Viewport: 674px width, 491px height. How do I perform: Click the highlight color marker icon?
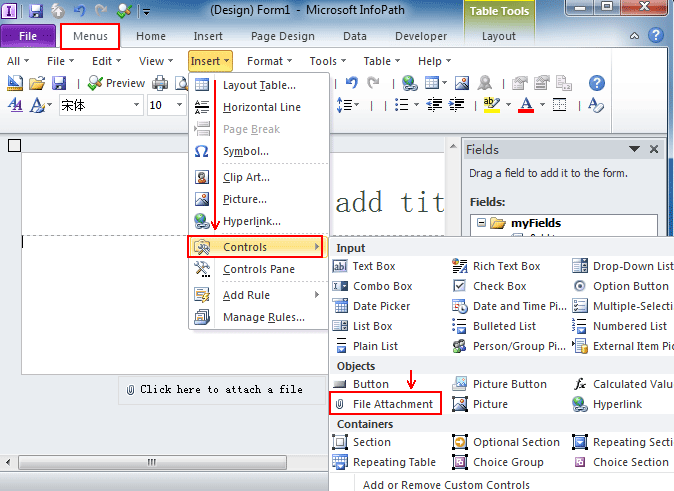pos(492,105)
